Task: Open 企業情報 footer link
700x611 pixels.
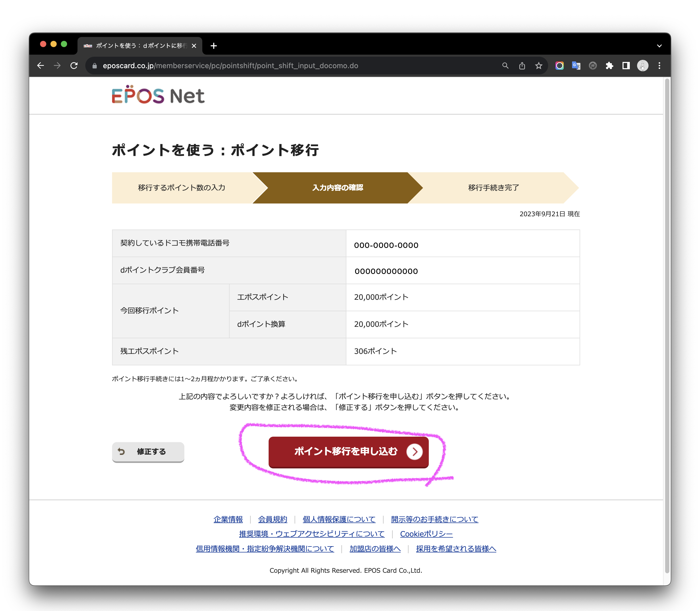Action: [x=228, y=519]
